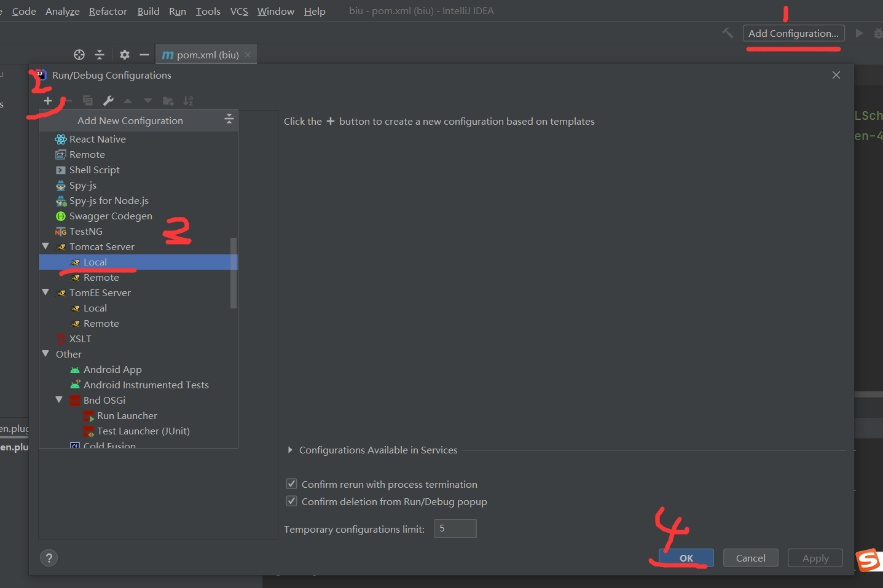Select Remote under TomEE Server

101,323
